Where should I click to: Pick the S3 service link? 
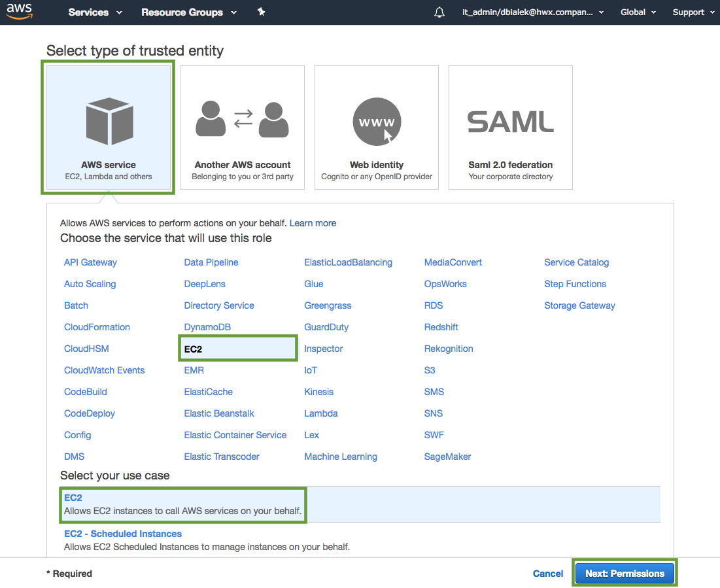(x=430, y=370)
